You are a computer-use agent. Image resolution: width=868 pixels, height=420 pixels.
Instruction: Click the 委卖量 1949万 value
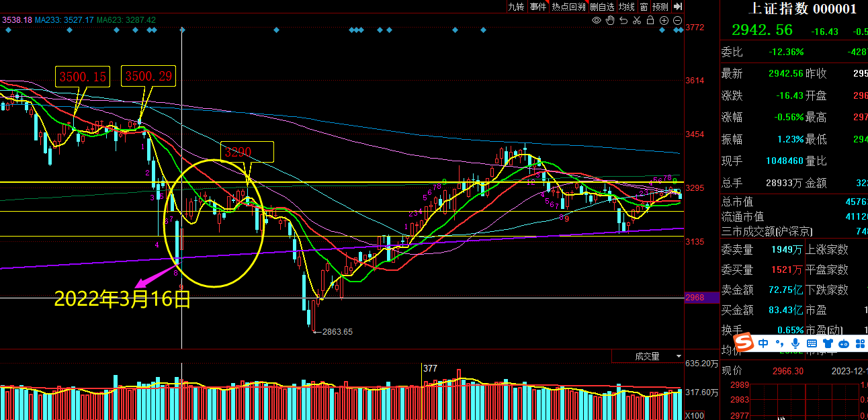click(787, 250)
